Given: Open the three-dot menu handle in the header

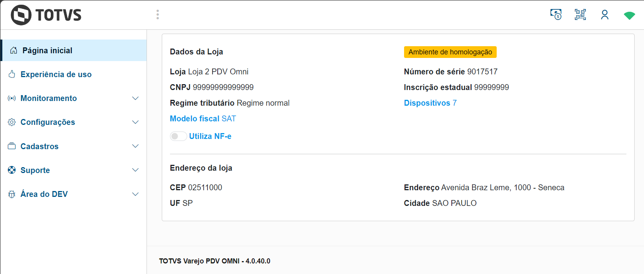Looking at the screenshot, I should point(157,15).
